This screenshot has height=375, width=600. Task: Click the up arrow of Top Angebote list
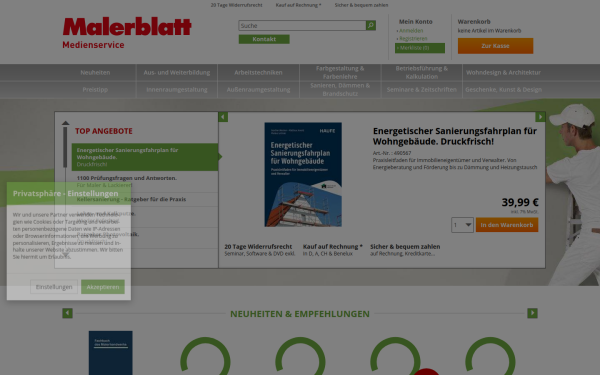65,123
